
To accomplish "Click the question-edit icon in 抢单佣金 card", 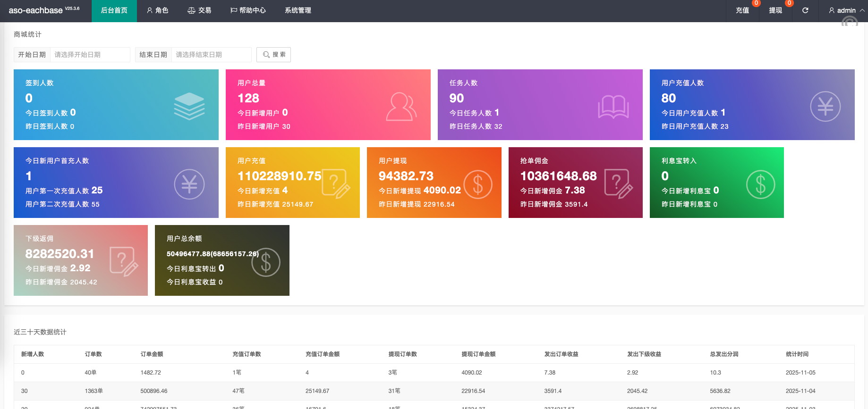I will [618, 184].
